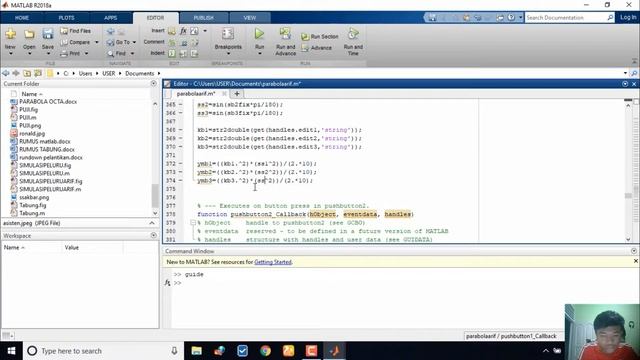
Task: Click the taskbar microphone icon
Action: (174, 351)
